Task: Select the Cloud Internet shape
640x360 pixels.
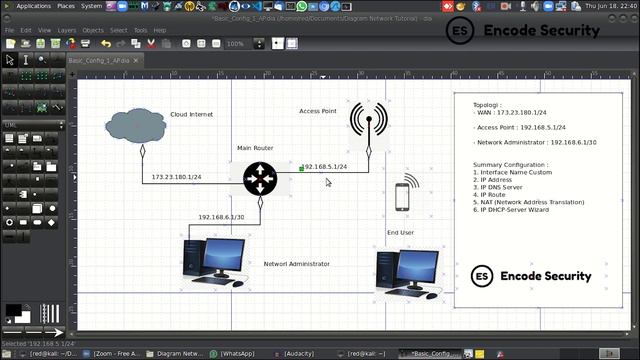Action: [136, 125]
